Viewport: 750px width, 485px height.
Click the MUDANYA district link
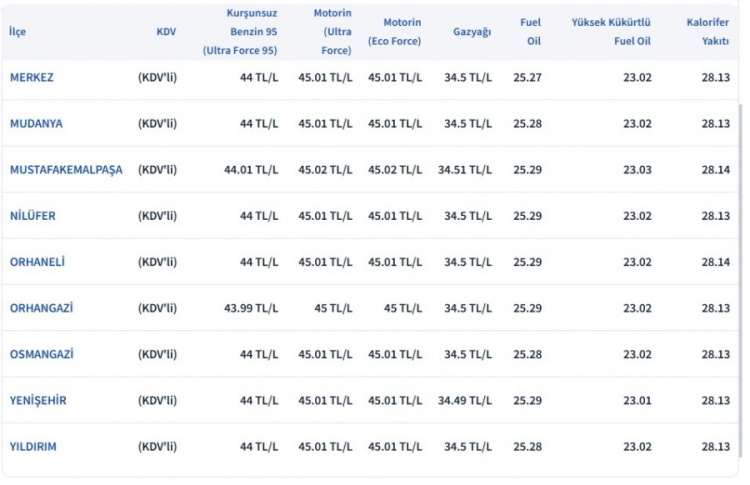pos(36,123)
